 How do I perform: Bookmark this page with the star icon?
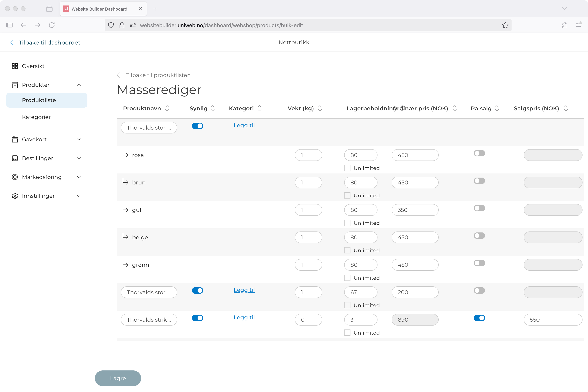(x=505, y=25)
